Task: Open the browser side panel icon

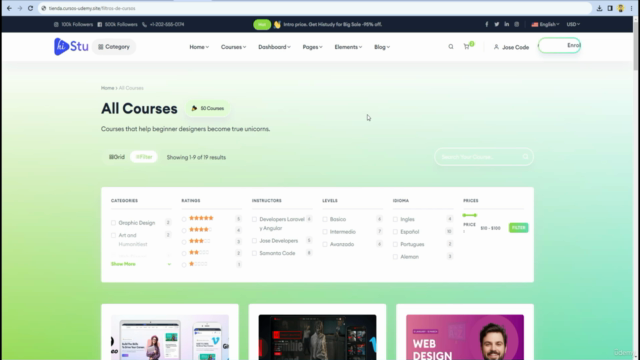Action: tap(610, 8)
